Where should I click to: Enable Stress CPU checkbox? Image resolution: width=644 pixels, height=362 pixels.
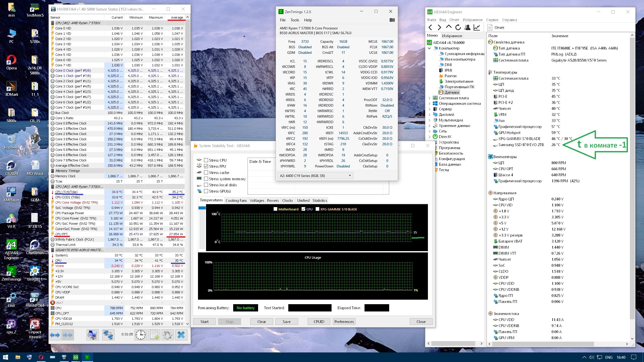click(x=206, y=160)
